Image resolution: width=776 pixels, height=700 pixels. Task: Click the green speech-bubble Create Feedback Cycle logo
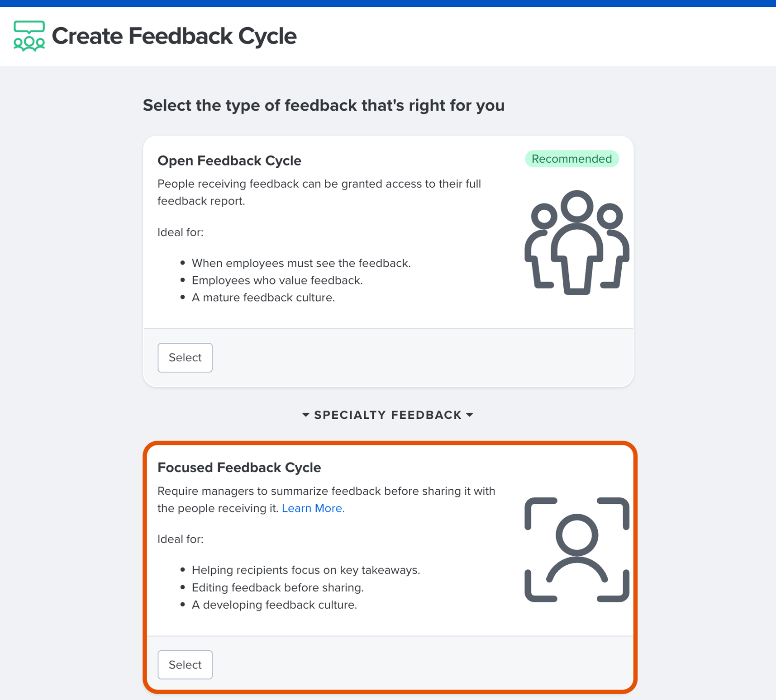pos(29,36)
